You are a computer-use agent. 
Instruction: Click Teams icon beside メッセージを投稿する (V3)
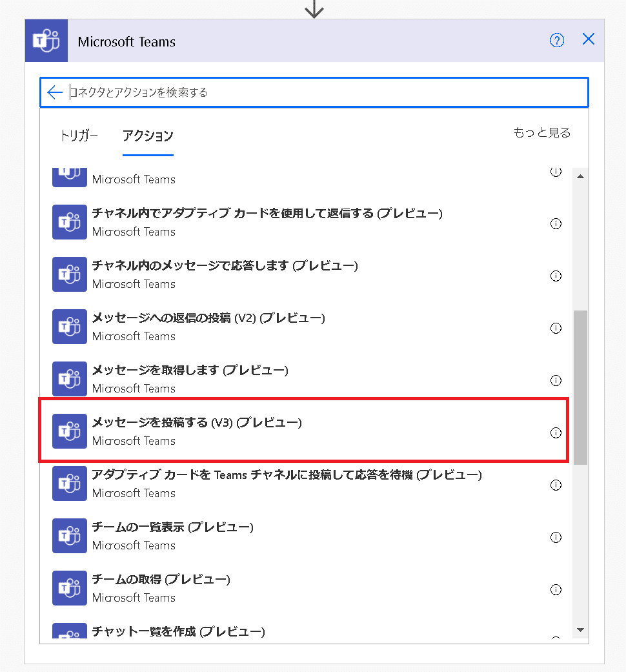click(70, 431)
